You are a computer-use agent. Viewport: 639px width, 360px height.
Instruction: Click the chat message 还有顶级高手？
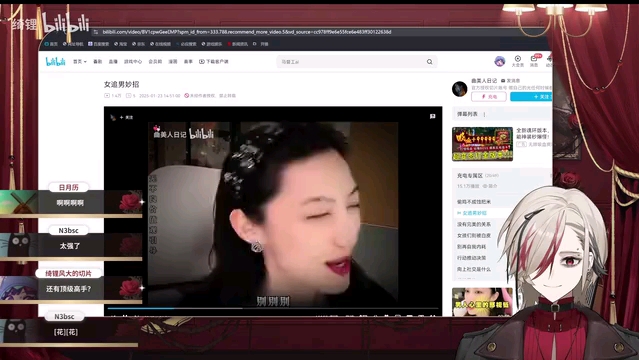[69, 289]
